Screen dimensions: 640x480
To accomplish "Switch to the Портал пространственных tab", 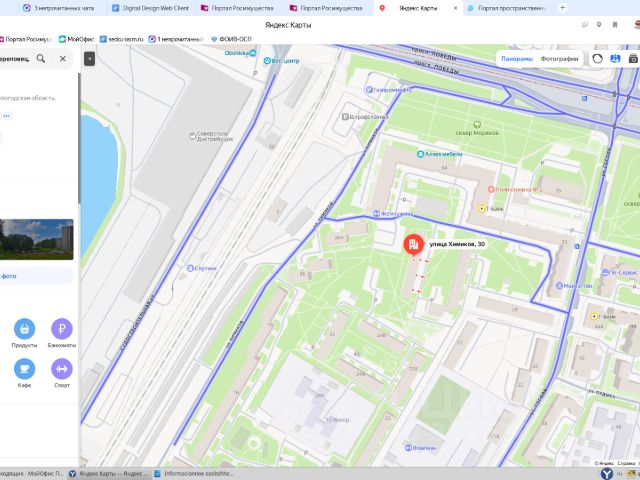I will [507, 8].
